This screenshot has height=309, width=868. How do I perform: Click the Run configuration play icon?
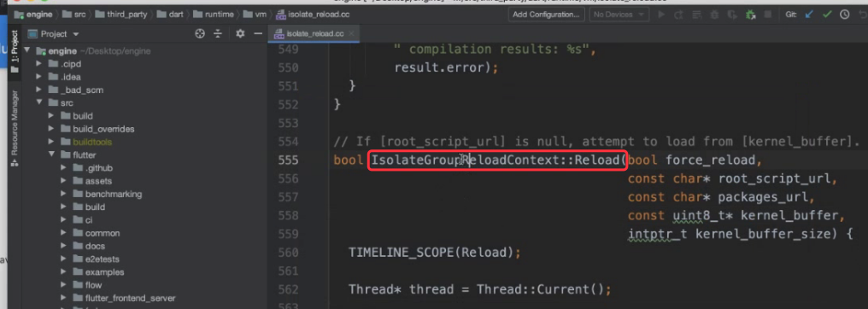click(x=661, y=15)
